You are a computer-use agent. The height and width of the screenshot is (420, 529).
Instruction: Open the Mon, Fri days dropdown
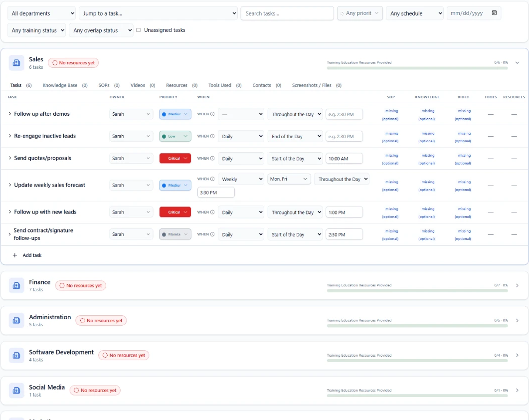[289, 179]
